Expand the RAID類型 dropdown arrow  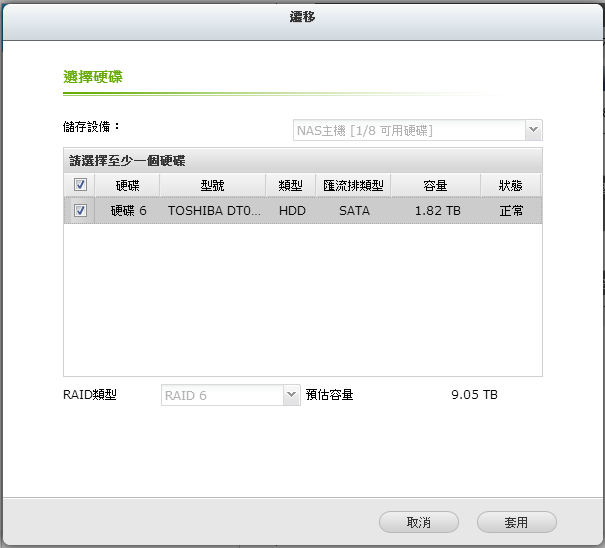(292, 395)
